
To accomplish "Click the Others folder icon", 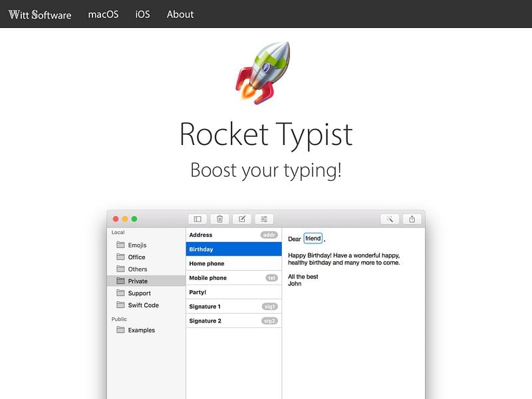I will [120, 269].
